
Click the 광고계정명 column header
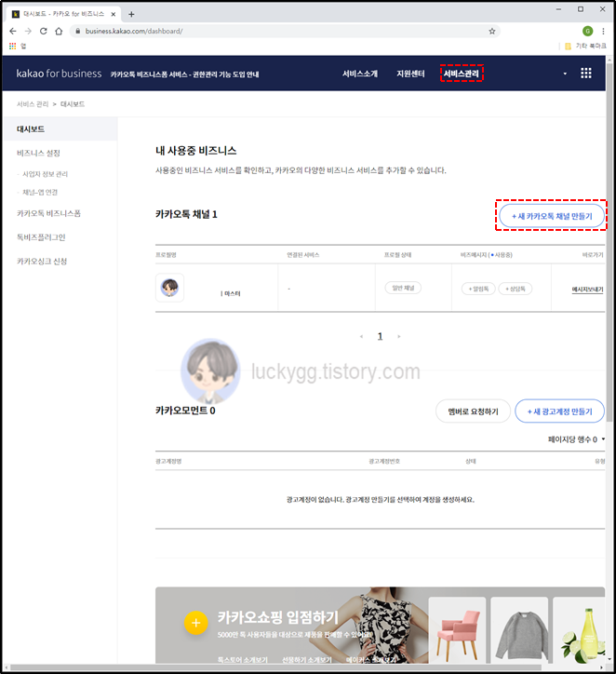[168, 461]
